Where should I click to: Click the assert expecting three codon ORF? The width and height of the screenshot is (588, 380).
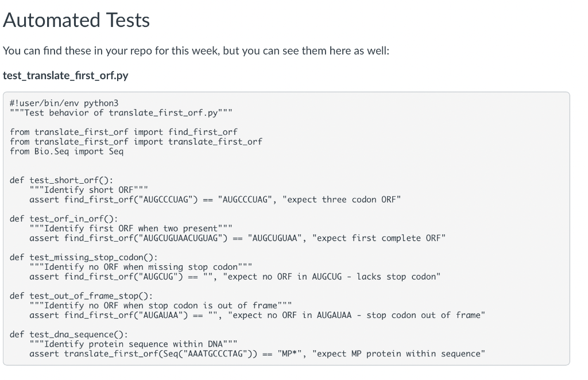pos(215,200)
